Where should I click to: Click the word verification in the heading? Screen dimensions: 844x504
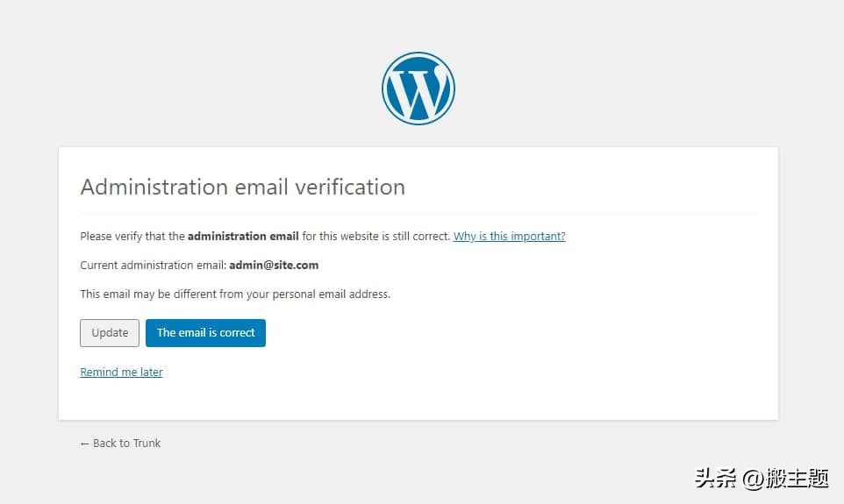(350, 187)
